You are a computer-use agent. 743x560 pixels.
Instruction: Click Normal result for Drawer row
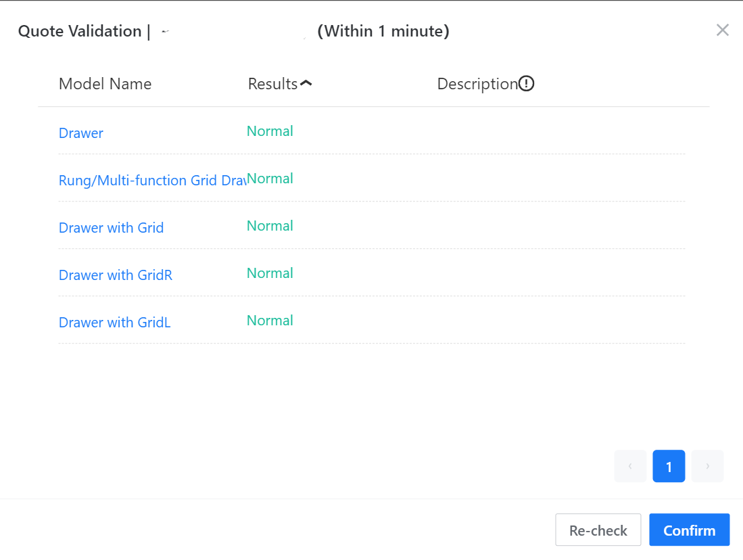click(x=270, y=131)
